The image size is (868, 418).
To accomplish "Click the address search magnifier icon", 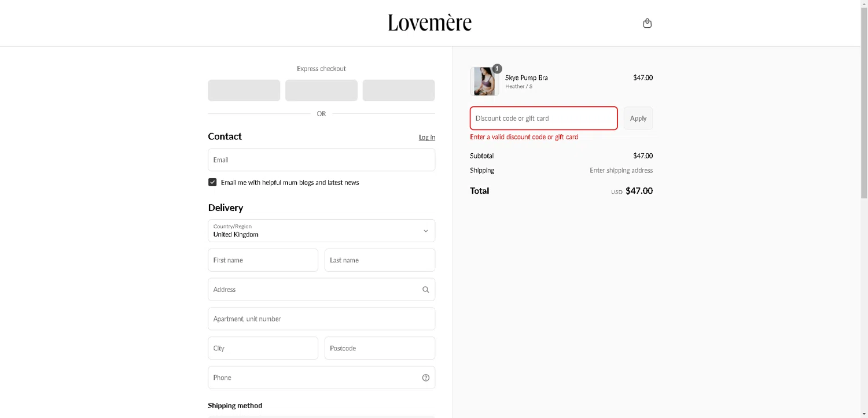I will 426,290.
